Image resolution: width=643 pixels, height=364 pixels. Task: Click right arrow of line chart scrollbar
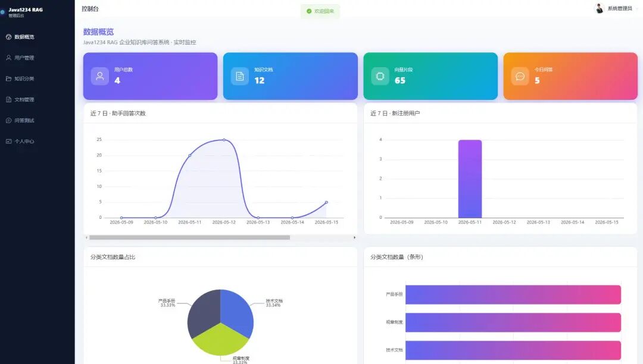point(354,237)
